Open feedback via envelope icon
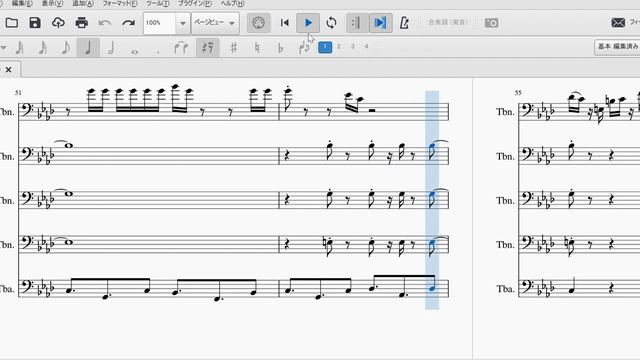 (x=618, y=23)
